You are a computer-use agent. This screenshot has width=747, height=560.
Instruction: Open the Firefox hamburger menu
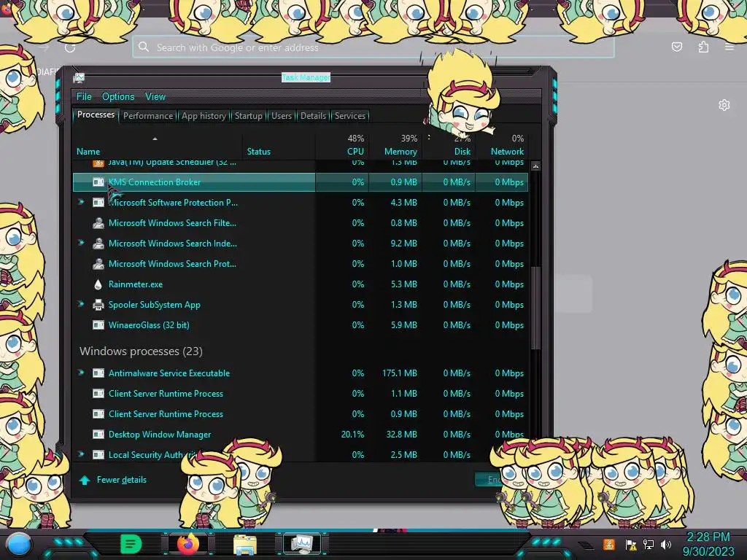pos(729,47)
